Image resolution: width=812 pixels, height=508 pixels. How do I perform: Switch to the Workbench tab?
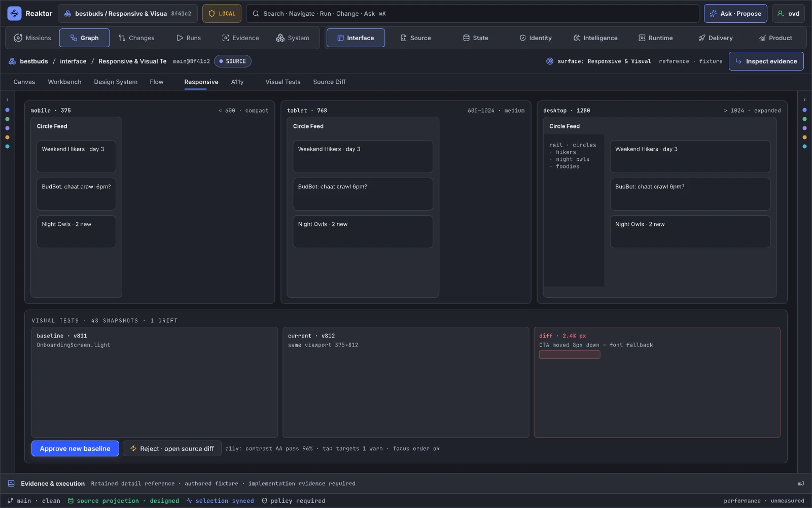click(x=64, y=82)
